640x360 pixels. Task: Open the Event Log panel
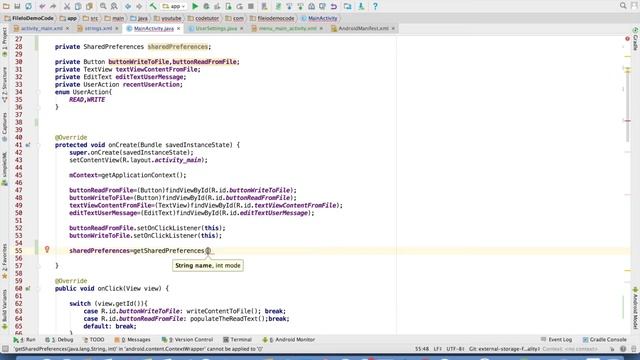(x=556, y=340)
